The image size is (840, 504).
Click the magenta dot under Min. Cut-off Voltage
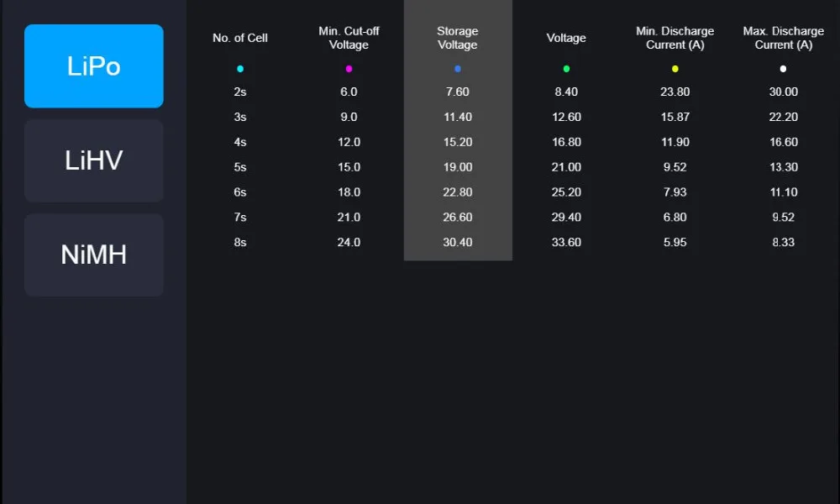[x=349, y=69]
